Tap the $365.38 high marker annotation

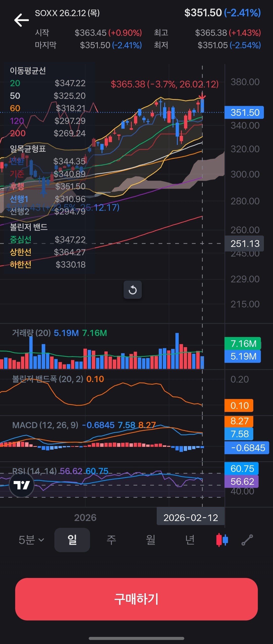(x=165, y=84)
